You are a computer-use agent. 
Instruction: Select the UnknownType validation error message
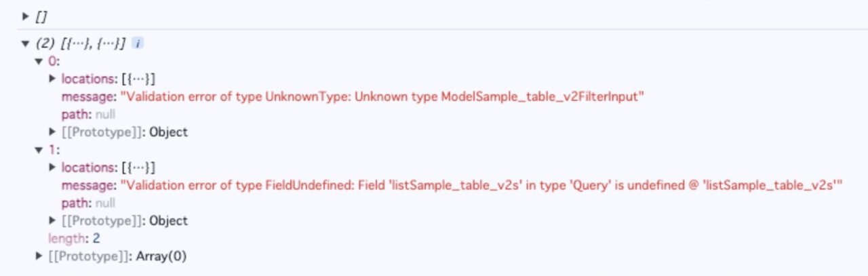point(382,96)
